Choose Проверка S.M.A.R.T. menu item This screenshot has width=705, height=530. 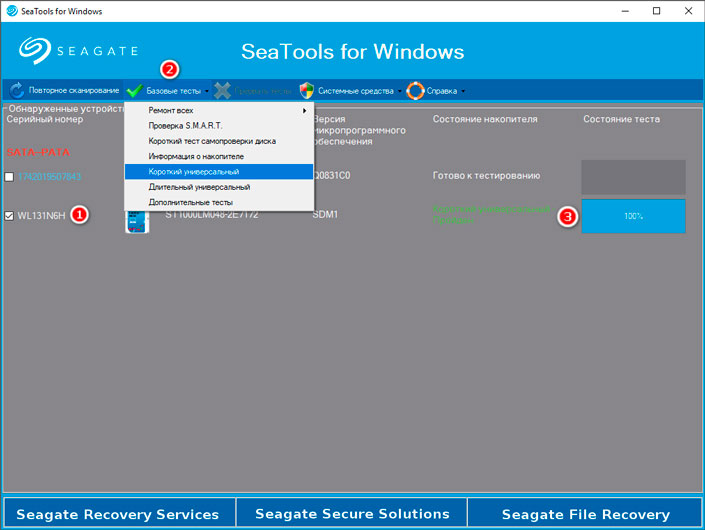(x=219, y=126)
